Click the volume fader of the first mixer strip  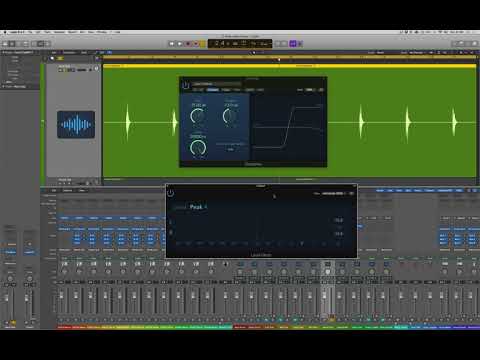[61, 296]
